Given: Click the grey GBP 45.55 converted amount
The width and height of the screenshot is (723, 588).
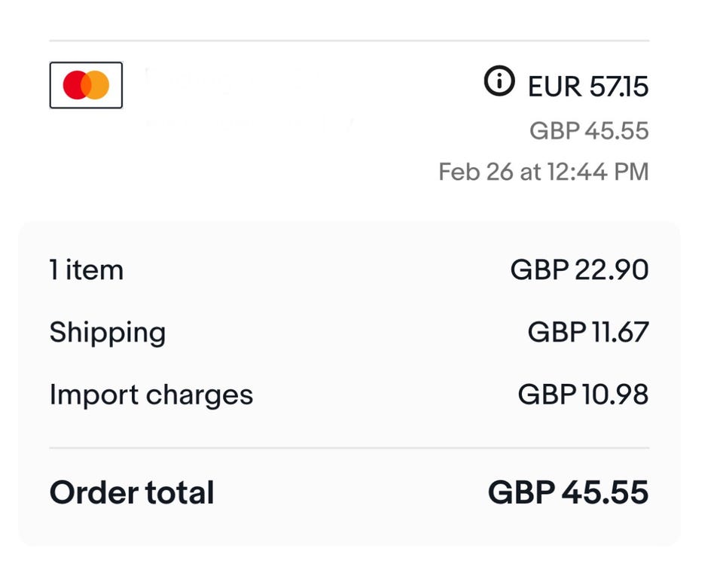Looking at the screenshot, I should tap(588, 131).
